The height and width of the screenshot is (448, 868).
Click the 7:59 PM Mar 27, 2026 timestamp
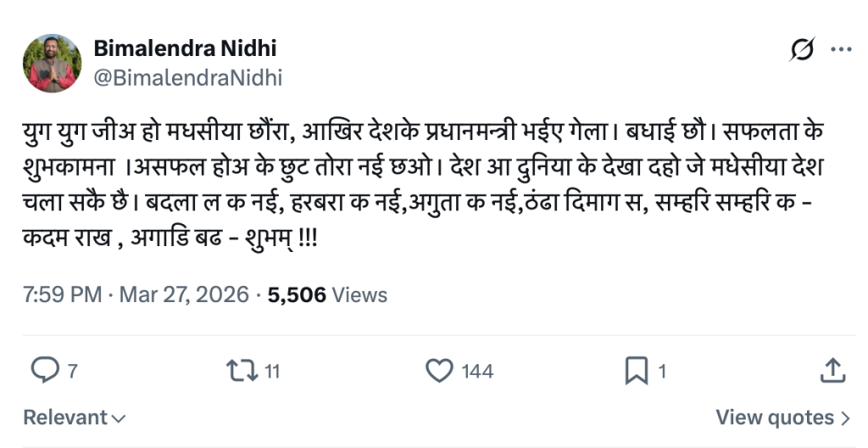(136, 295)
